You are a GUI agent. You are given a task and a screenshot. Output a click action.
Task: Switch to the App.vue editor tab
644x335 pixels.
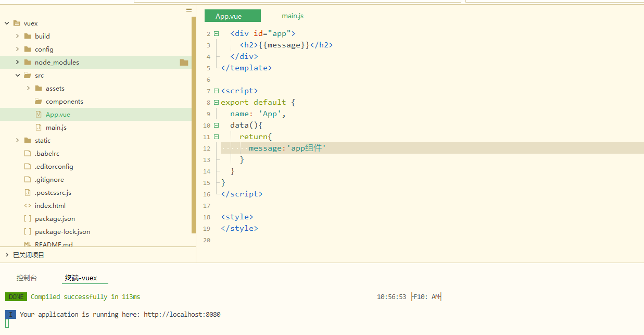[x=232, y=16]
